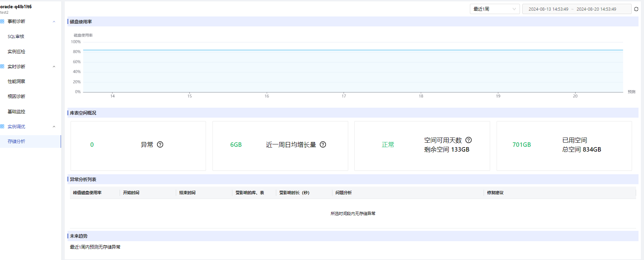This screenshot has height=260, width=644.
Task: Click the grid icon beside 实时诊断
Action: point(2,67)
